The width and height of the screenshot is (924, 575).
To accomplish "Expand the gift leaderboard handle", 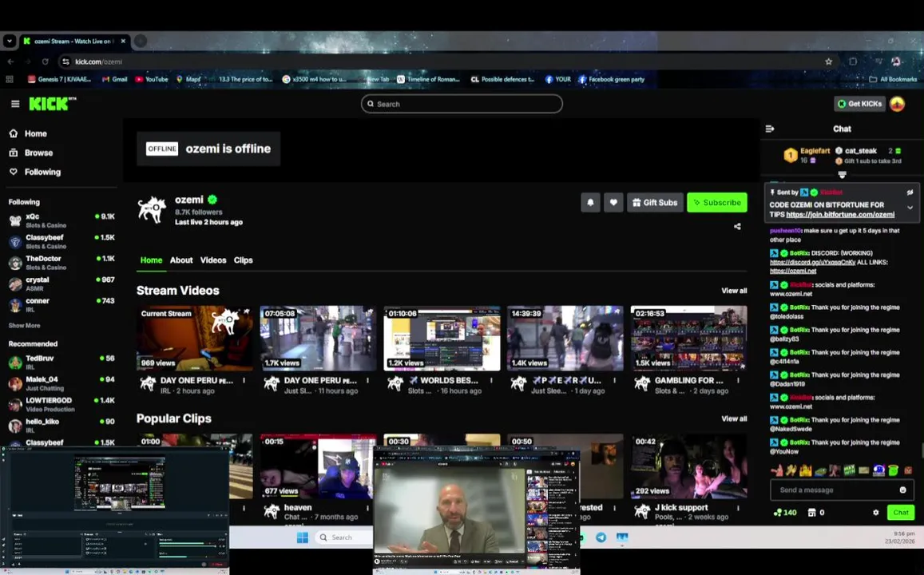I will pyautogui.click(x=842, y=174).
